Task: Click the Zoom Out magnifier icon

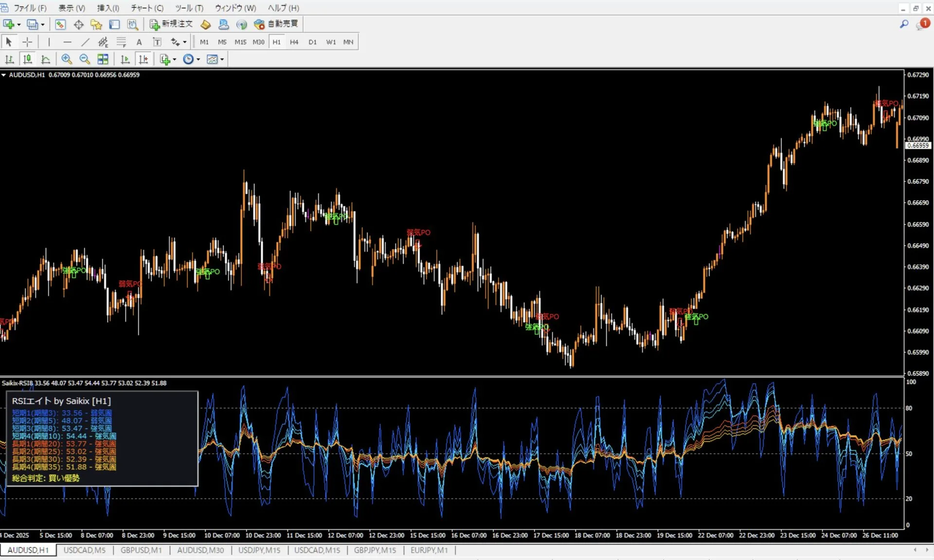Action: 85,59
